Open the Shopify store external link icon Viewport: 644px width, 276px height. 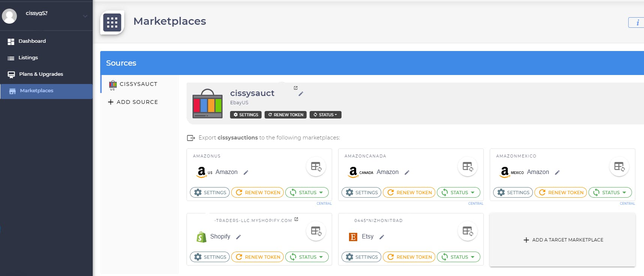pos(296,219)
